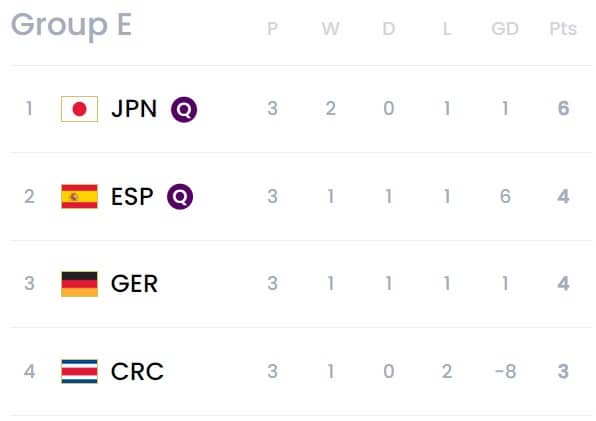Click the W column header
Image resolution: width=596 pixels, height=421 pixels.
coord(330,28)
